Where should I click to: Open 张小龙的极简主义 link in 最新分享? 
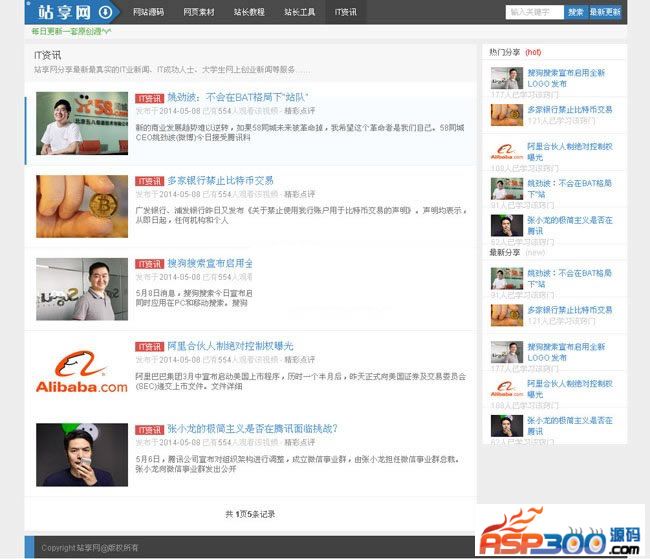(x=570, y=425)
